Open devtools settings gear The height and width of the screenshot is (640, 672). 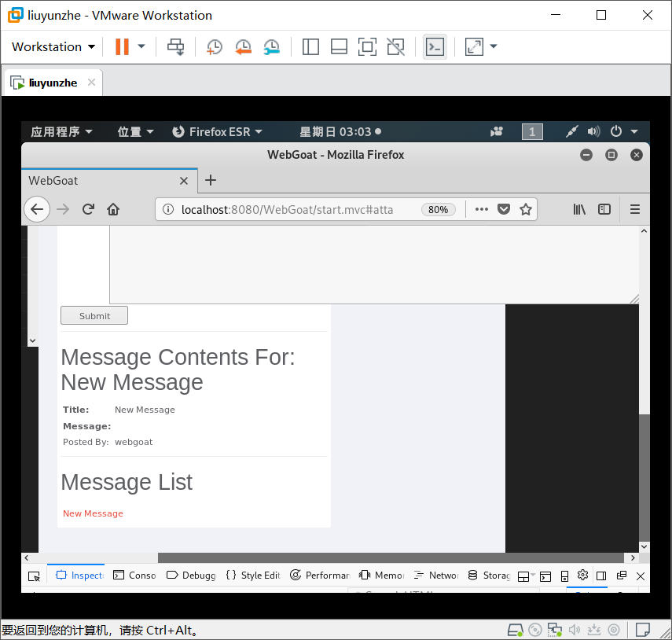point(582,575)
